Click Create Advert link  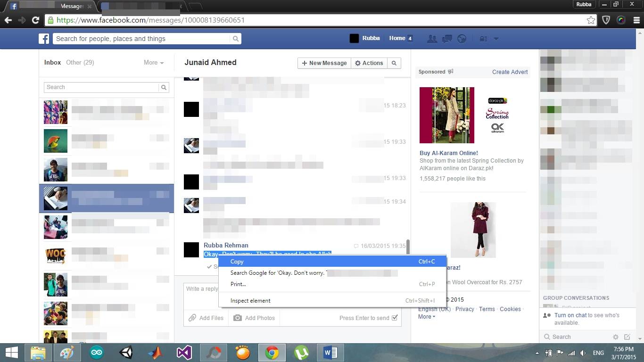pyautogui.click(x=510, y=72)
